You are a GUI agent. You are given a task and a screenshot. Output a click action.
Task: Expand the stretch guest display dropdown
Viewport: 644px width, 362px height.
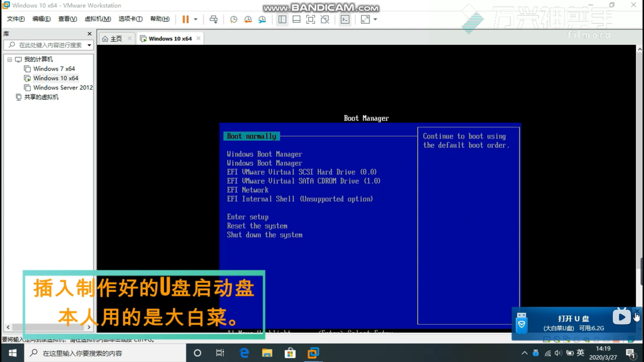375,19
